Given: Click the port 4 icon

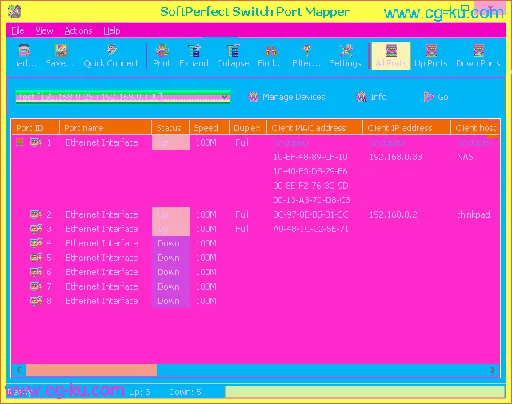Looking at the screenshot, I should pos(36,243).
